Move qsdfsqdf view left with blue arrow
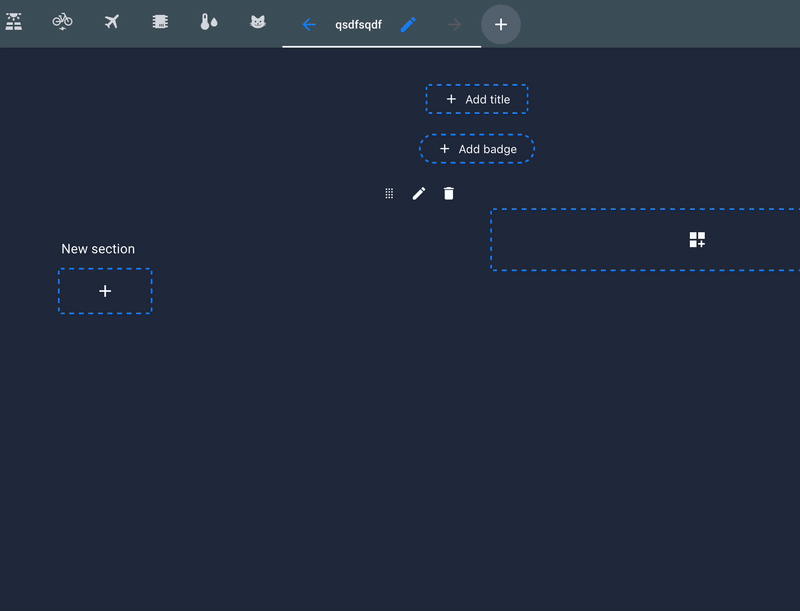The image size is (800, 611). click(x=309, y=24)
